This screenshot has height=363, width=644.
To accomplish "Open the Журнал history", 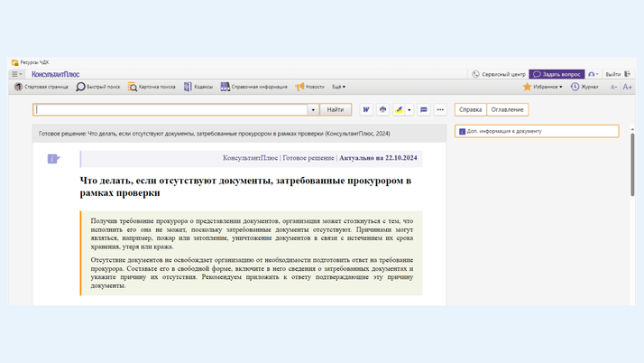I will coord(584,87).
